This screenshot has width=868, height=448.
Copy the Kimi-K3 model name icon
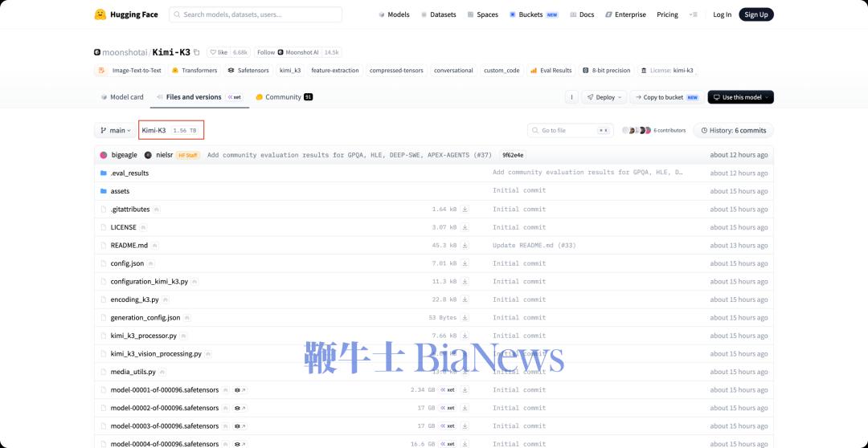pyautogui.click(x=197, y=52)
